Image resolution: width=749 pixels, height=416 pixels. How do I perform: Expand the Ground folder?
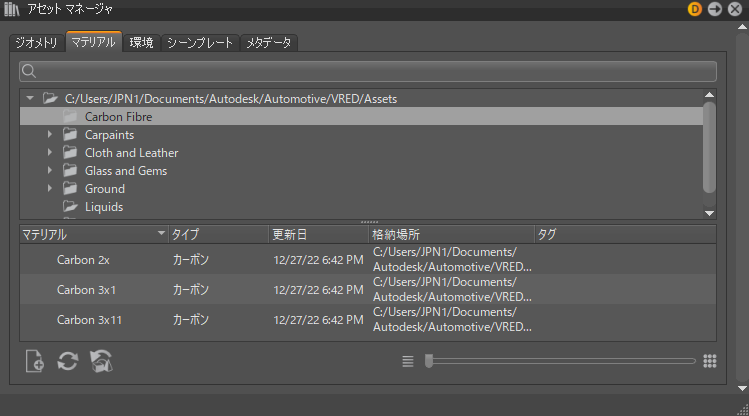coord(50,188)
